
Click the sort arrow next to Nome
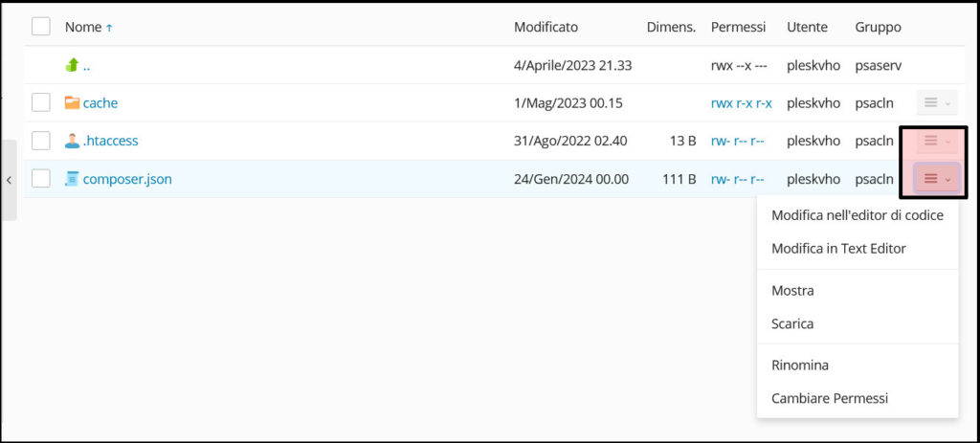(x=109, y=28)
